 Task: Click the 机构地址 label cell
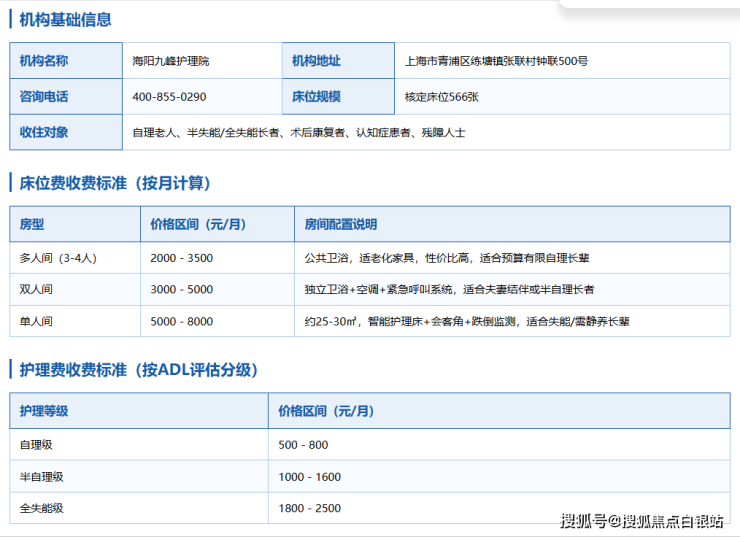point(338,60)
